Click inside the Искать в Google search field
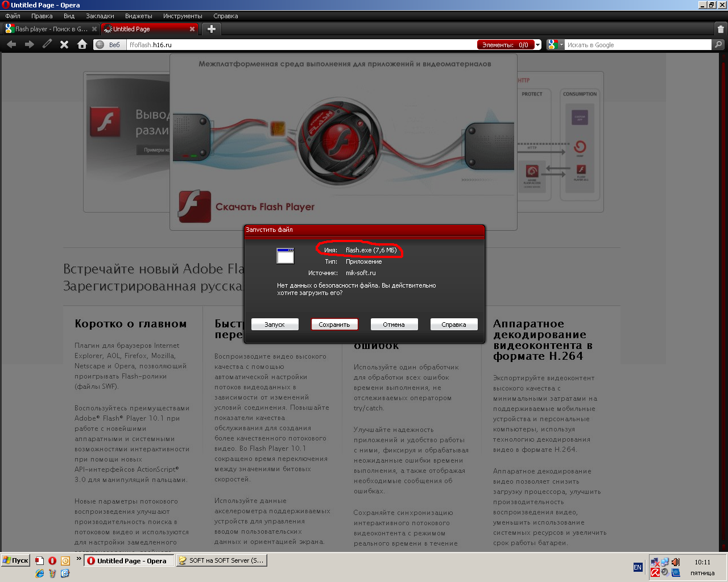Image resolution: width=728 pixels, height=582 pixels. click(637, 45)
